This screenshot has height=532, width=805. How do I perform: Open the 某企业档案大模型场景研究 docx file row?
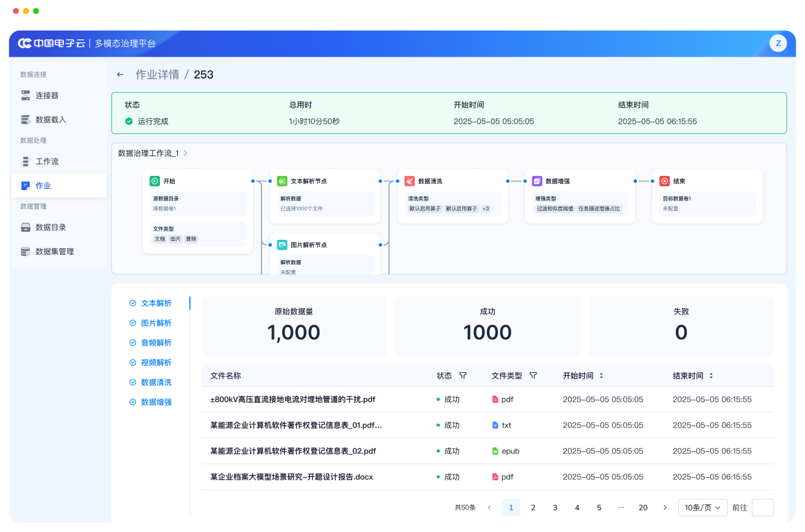click(x=291, y=477)
